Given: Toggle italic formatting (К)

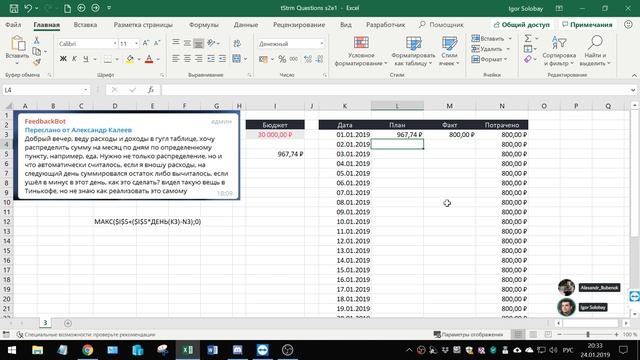Looking at the screenshot, I should (74, 59).
